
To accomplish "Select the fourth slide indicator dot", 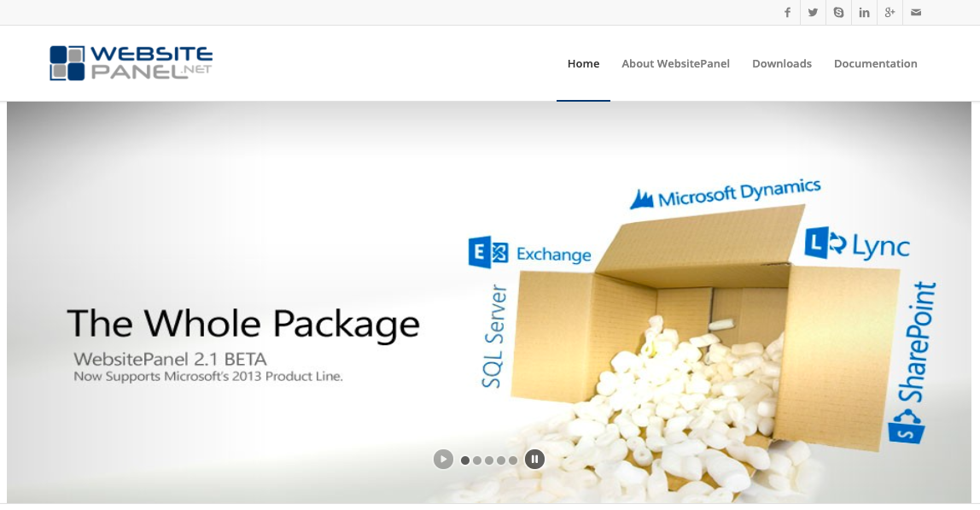I will pos(500,460).
